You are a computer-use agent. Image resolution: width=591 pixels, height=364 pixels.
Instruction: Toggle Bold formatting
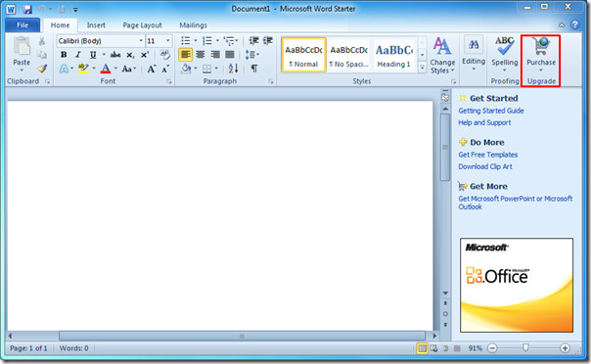(x=64, y=55)
